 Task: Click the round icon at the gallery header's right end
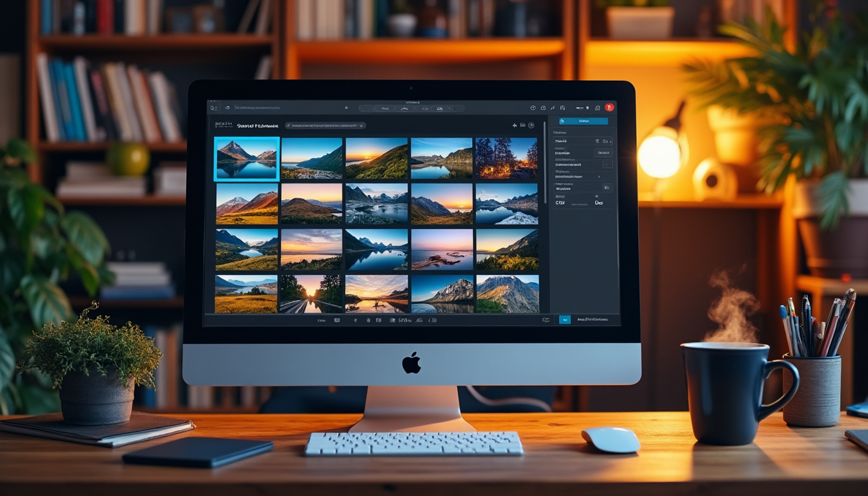click(x=532, y=125)
